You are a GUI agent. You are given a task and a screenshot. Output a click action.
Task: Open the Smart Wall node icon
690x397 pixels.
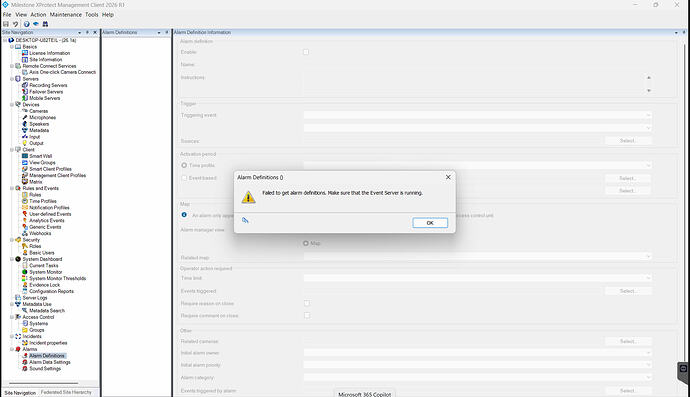(25, 156)
